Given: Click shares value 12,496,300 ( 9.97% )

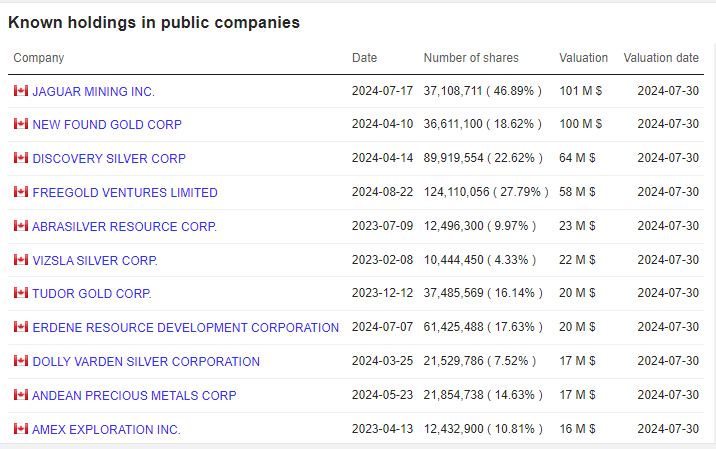Looking at the screenshot, I should click(480, 226).
